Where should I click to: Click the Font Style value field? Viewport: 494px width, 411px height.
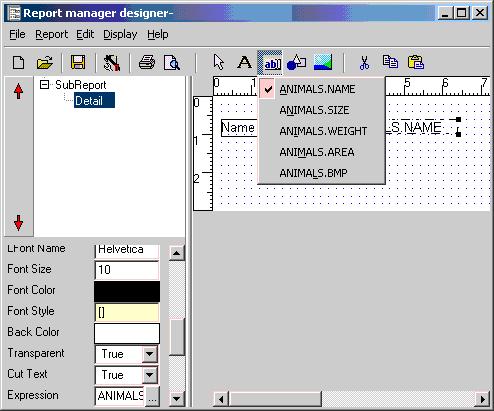point(127,312)
